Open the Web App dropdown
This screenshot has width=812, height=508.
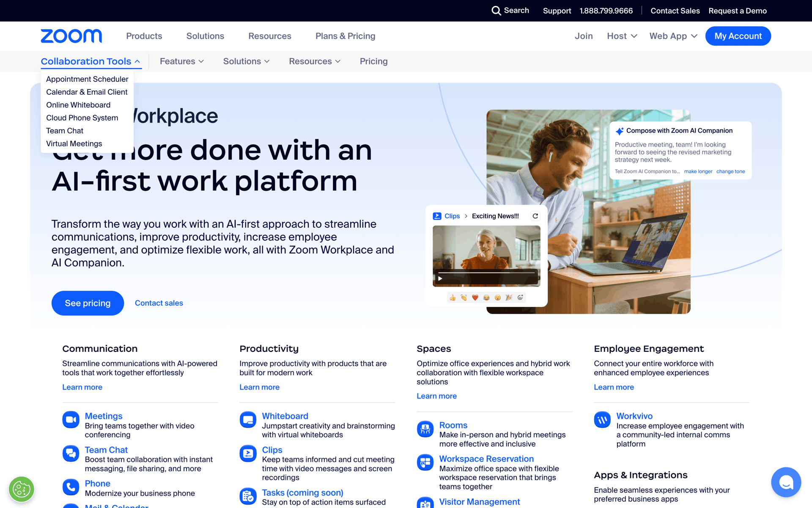pos(673,36)
